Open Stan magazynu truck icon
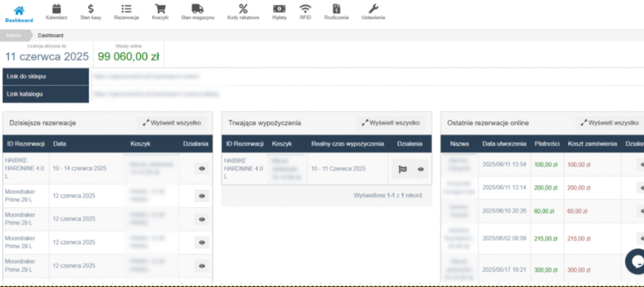This screenshot has height=287, width=644. [197, 9]
